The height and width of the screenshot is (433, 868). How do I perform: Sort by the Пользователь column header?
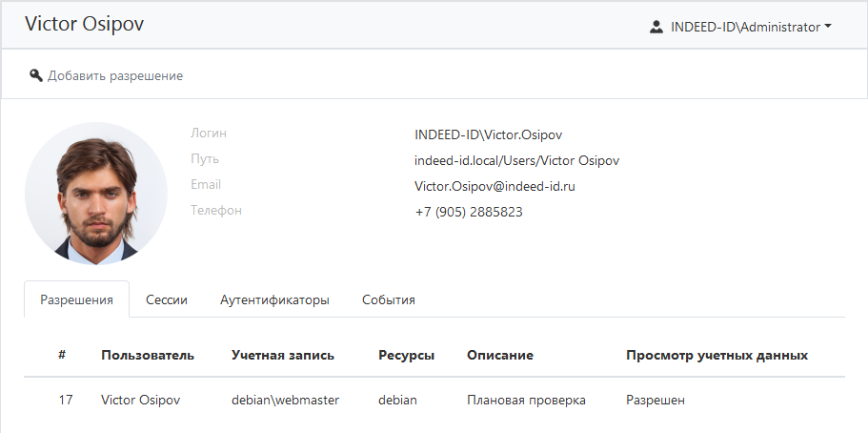[148, 355]
